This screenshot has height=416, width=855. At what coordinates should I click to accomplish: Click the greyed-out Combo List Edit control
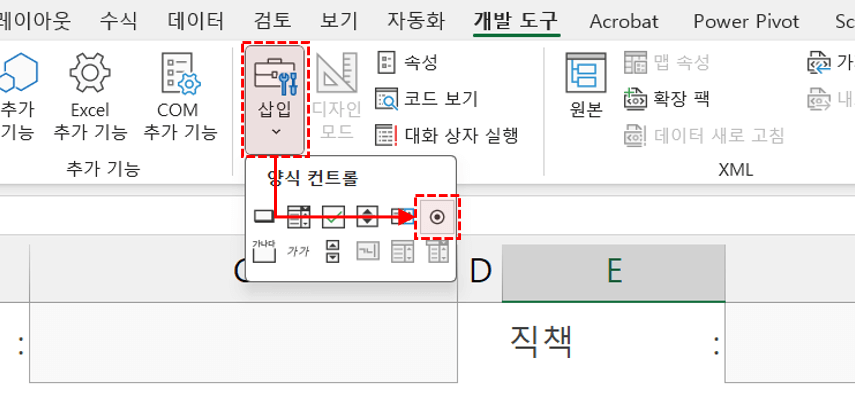pyautogui.click(x=402, y=251)
